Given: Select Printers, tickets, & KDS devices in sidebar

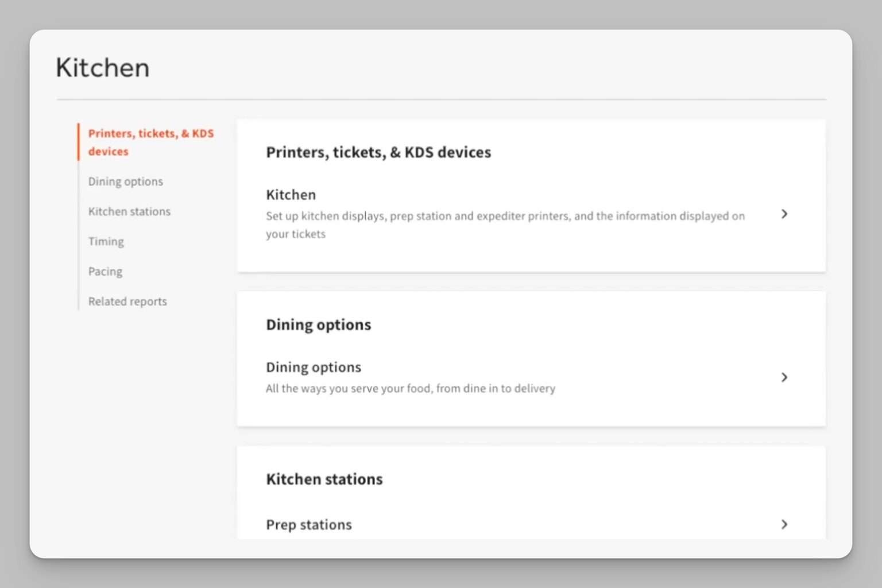Looking at the screenshot, I should 150,142.
